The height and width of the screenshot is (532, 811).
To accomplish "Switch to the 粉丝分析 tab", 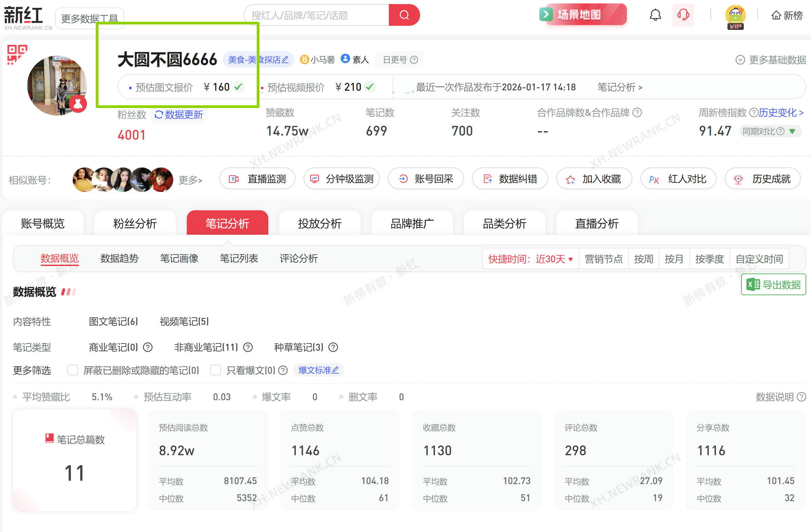I will click(x=135, y=224).
